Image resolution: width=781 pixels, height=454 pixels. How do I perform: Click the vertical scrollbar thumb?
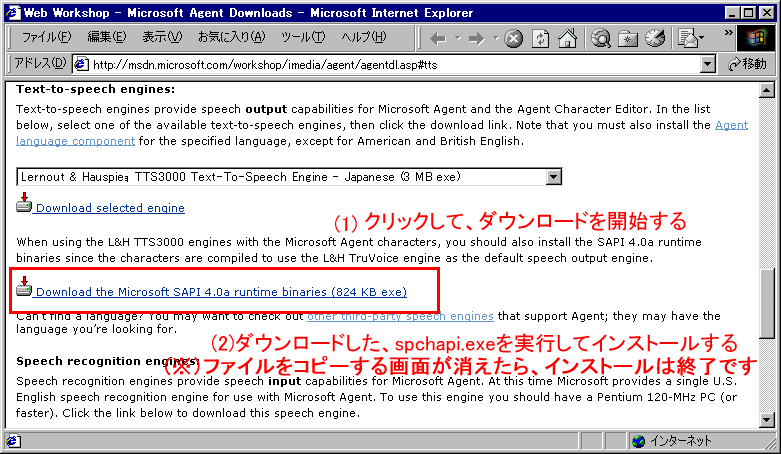[767, 304]
